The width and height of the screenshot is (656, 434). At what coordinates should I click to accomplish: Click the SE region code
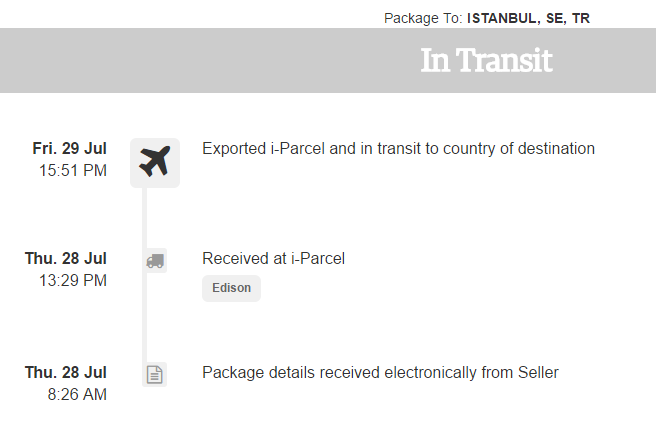pyautogui.click(x=556, y=18)
